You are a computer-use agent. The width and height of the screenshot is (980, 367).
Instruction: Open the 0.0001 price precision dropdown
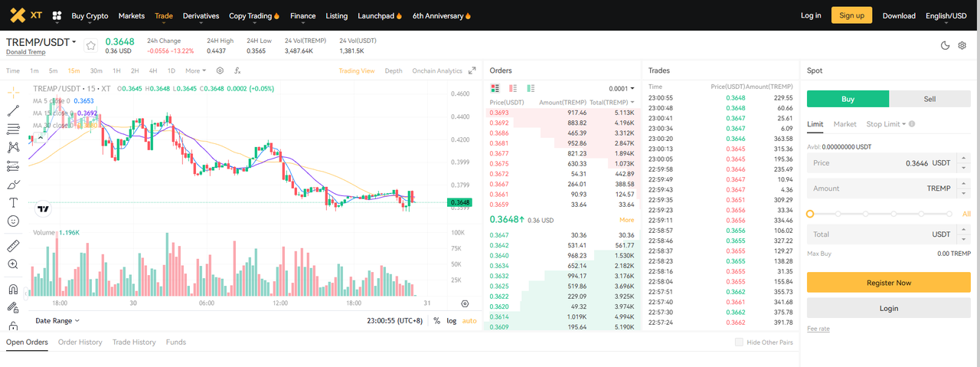(x=622, y=89)
